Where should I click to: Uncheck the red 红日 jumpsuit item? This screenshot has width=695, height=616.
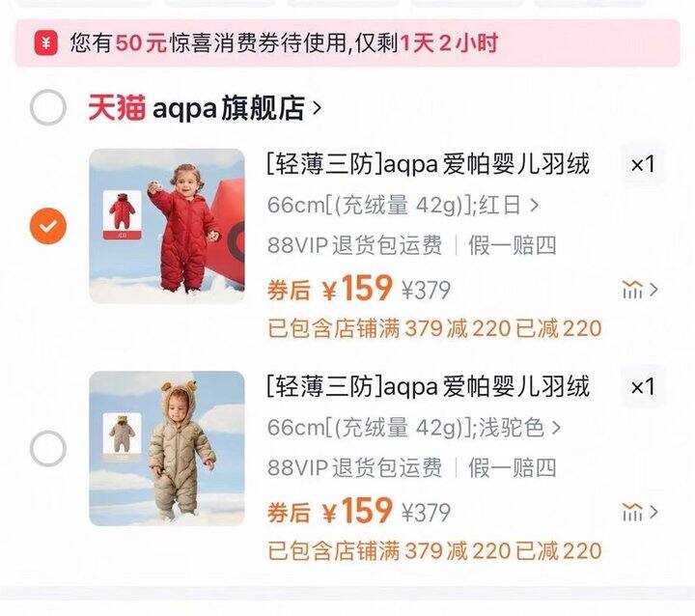click(48, 226)
